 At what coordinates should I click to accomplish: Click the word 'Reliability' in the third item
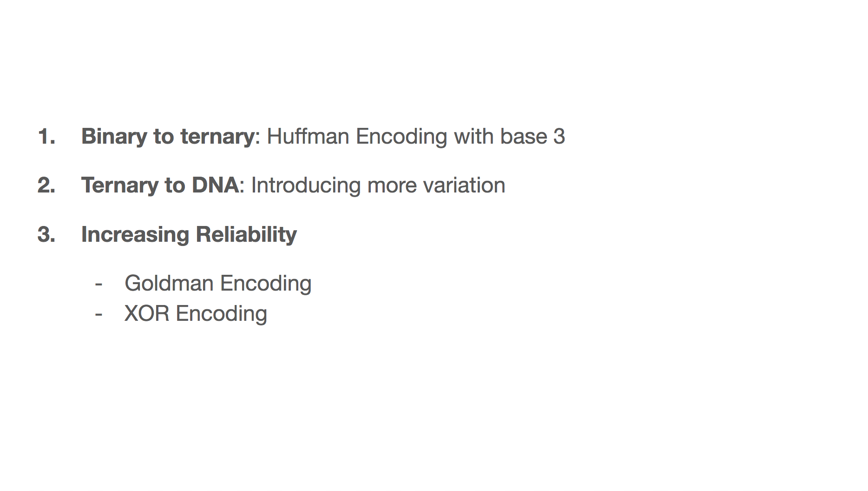[x=246, y=234]
